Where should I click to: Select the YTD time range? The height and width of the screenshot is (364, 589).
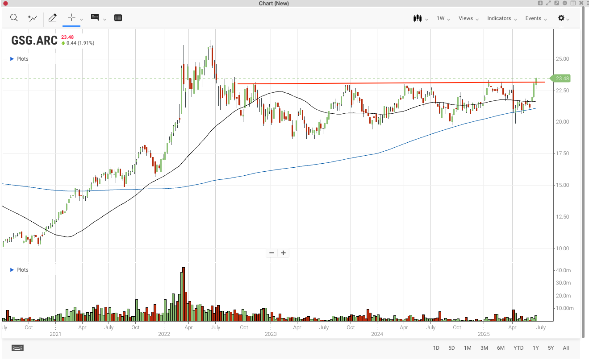(518, 348)
